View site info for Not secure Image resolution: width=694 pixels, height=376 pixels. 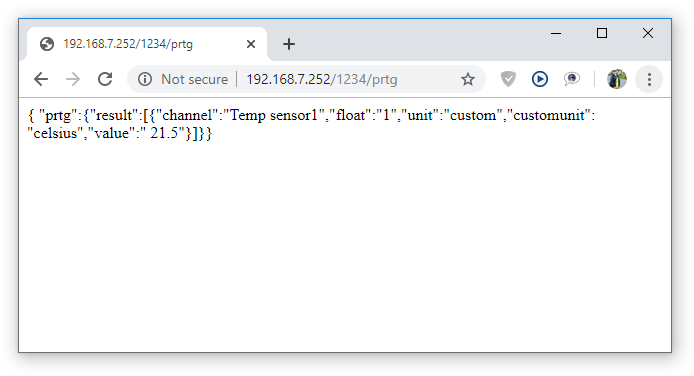pyautogui.click(x=145, y=79)
